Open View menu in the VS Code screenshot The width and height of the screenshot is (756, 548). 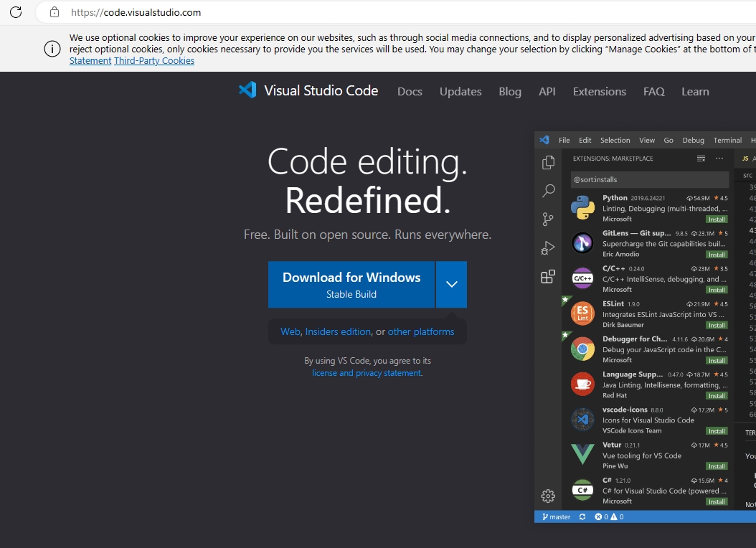647,141
